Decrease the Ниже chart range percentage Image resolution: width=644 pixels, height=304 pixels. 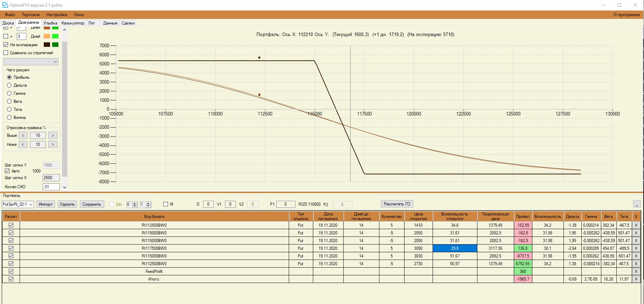(x=23, y=144)
